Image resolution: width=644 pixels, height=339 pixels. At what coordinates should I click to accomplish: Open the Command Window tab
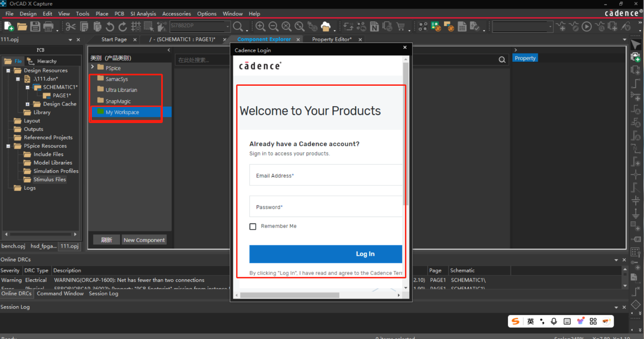click(x=60, y=294)
